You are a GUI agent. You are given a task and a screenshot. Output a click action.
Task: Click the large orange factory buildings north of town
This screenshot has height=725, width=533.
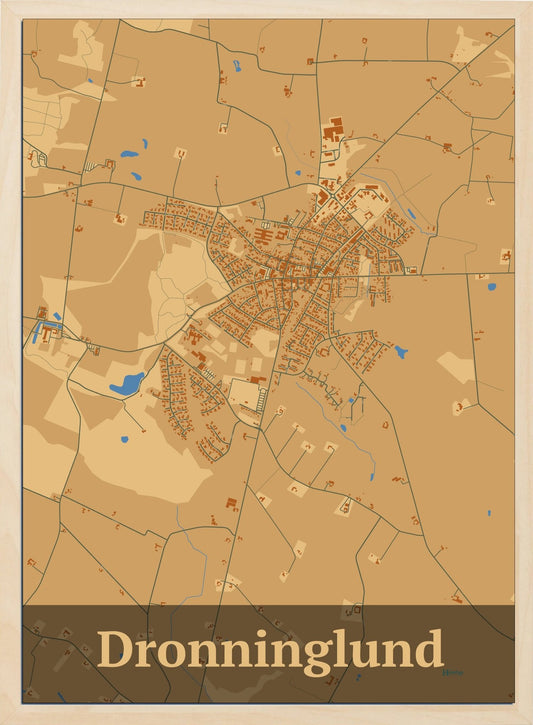(x=333, y=129)
